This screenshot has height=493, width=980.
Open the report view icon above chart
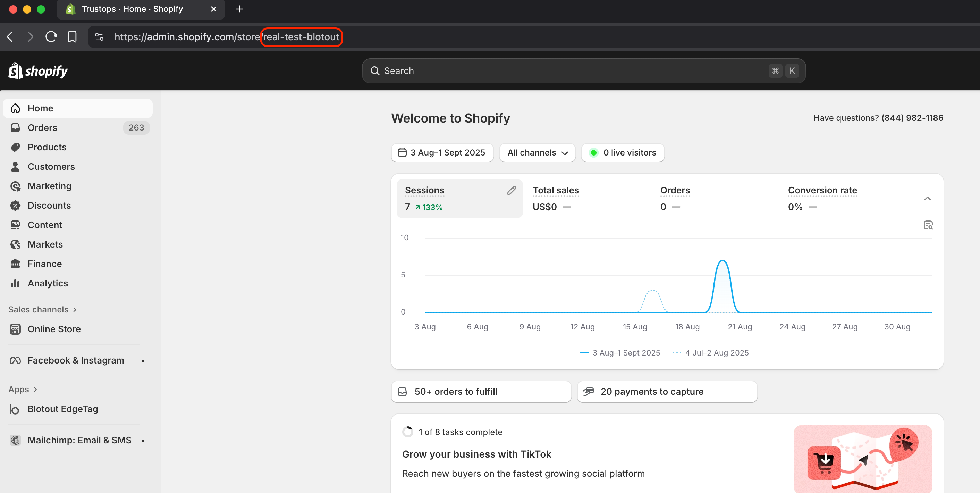928,225
